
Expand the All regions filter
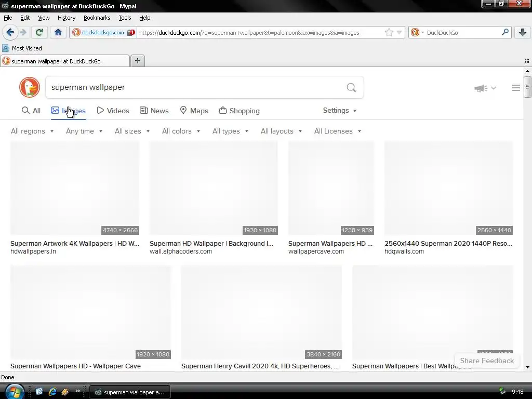32,131
